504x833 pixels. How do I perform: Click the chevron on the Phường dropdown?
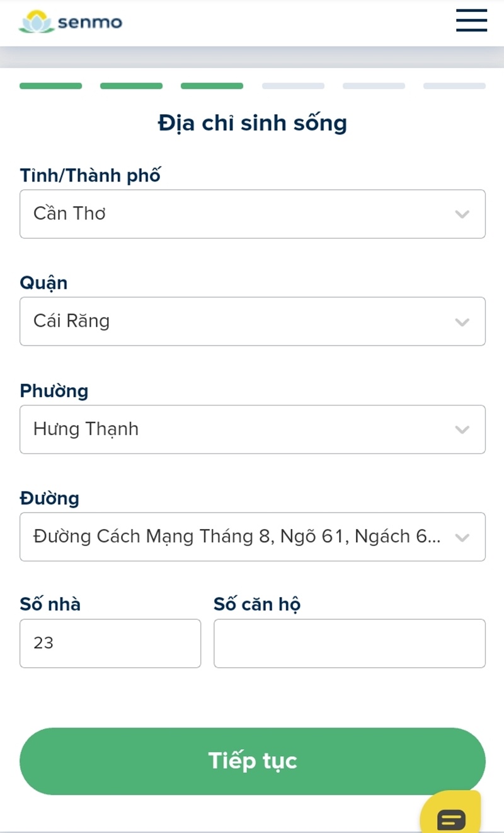tap(462, 429)
